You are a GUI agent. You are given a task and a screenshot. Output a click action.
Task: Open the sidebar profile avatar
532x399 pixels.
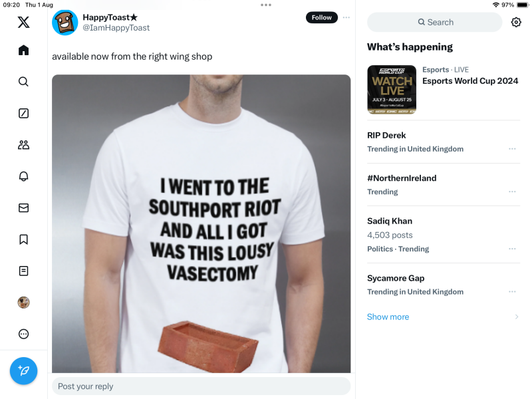23,303
